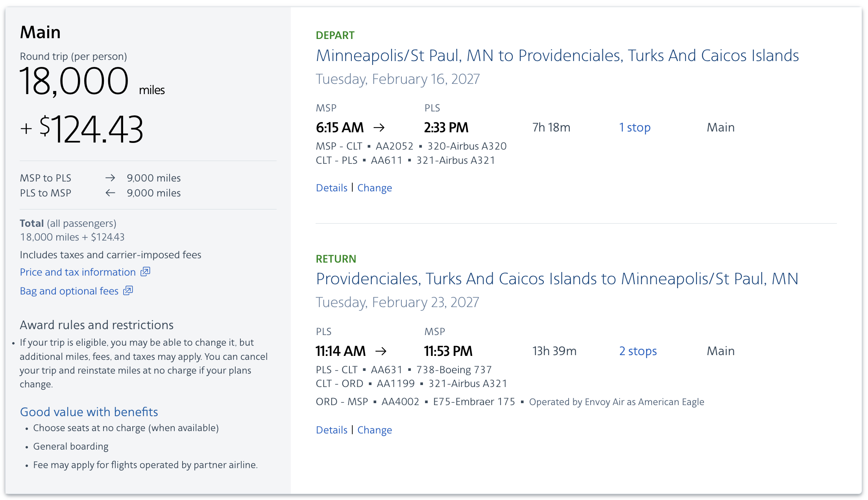The image size is (868, 500).
Task: Click the external link icon next to Bag and optional fees
Action: tap(128, 291)
